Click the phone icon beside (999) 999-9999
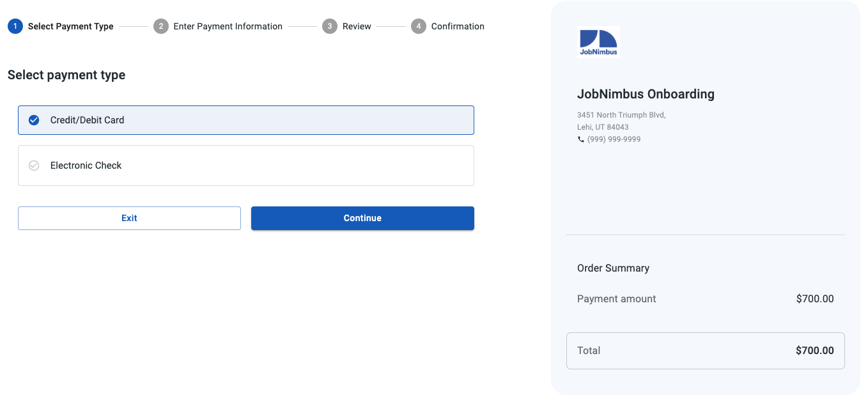Screen dimensions: 868x409 (582, 139)
